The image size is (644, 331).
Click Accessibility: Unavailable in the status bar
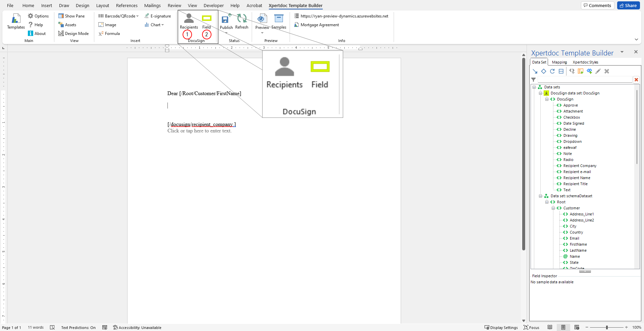137,328
